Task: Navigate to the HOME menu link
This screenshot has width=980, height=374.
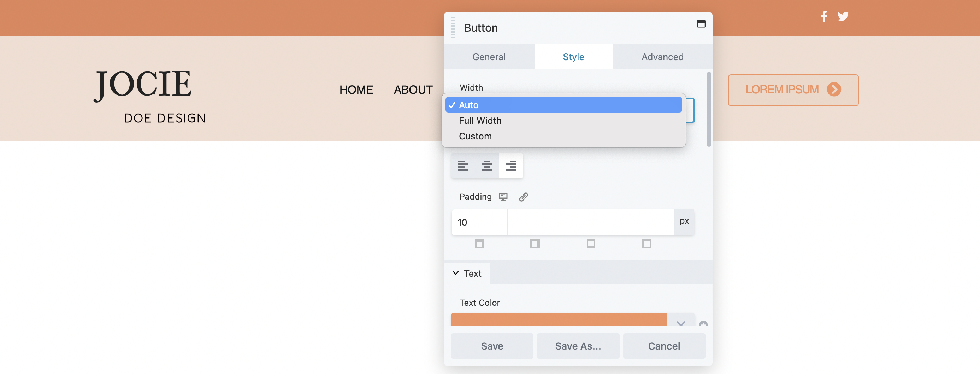Action: [x=356, y=90]
